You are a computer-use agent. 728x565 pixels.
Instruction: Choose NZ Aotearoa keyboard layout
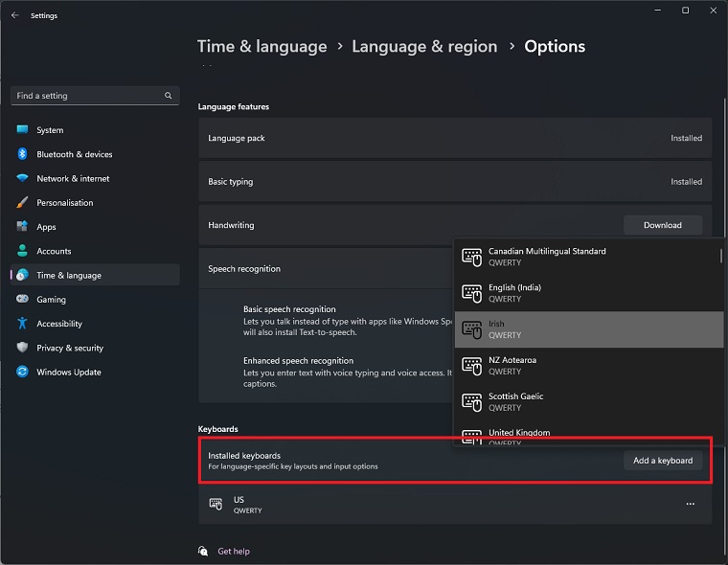click(x=589, y=366)
